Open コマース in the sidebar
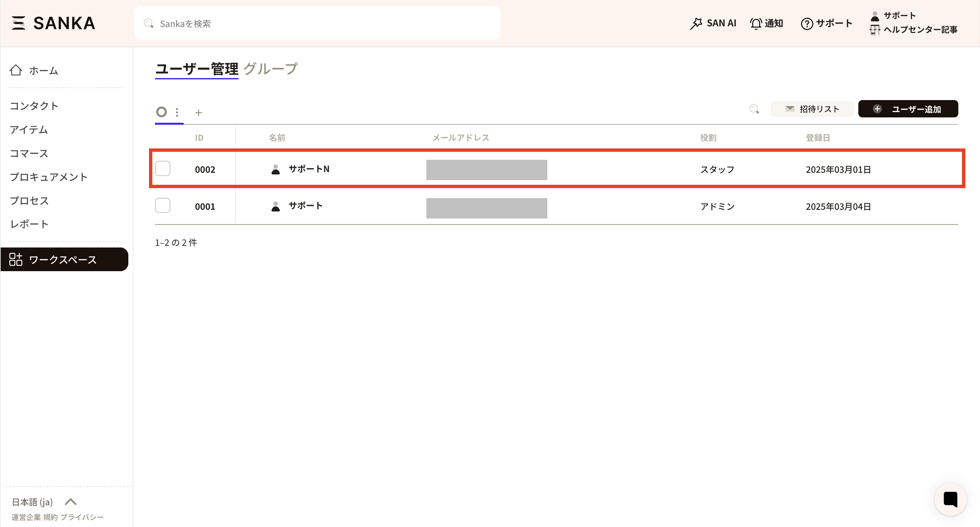 29,153
